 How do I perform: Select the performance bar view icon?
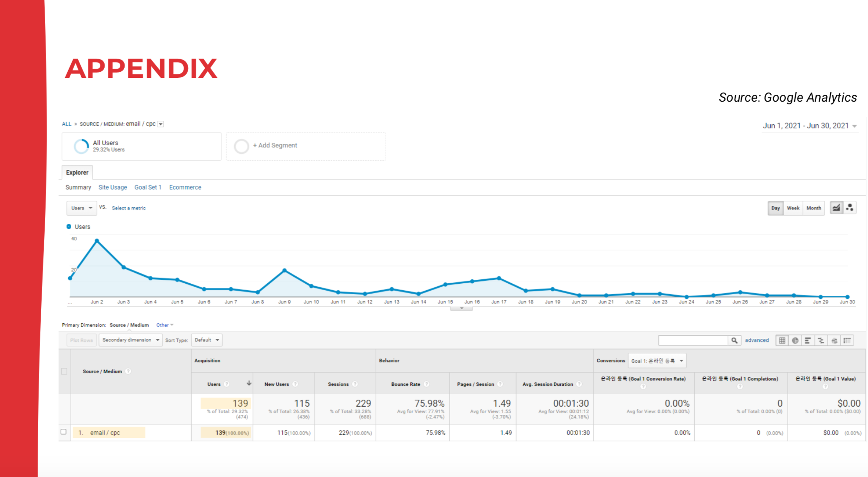pyautogui.click(x=808, y=341)
